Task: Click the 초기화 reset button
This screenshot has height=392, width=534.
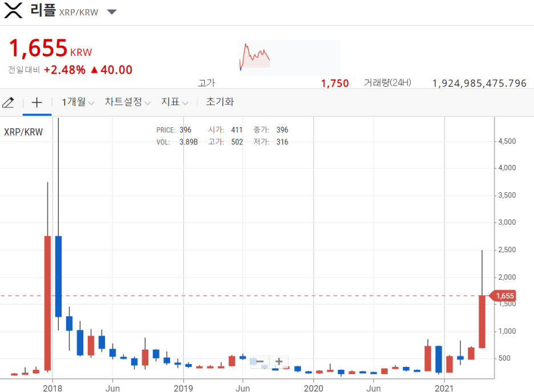Action: click(220, 102)
